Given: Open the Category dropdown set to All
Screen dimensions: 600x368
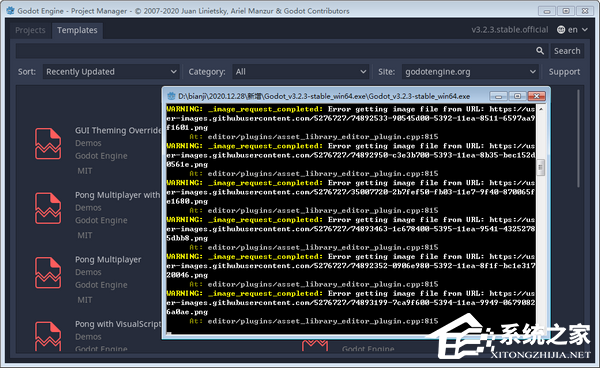Looking at the screenshot, I should click(301, 72).
